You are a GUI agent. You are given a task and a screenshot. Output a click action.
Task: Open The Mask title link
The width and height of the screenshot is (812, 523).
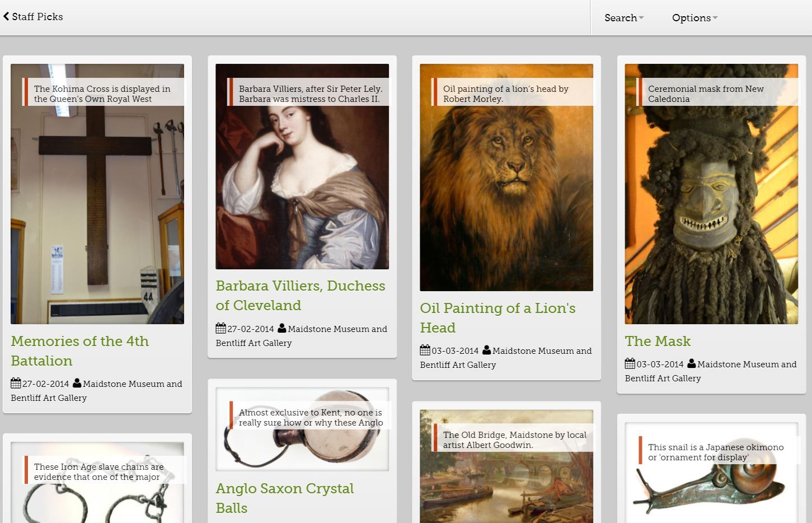pyautogui.click(x=658, y=341)
